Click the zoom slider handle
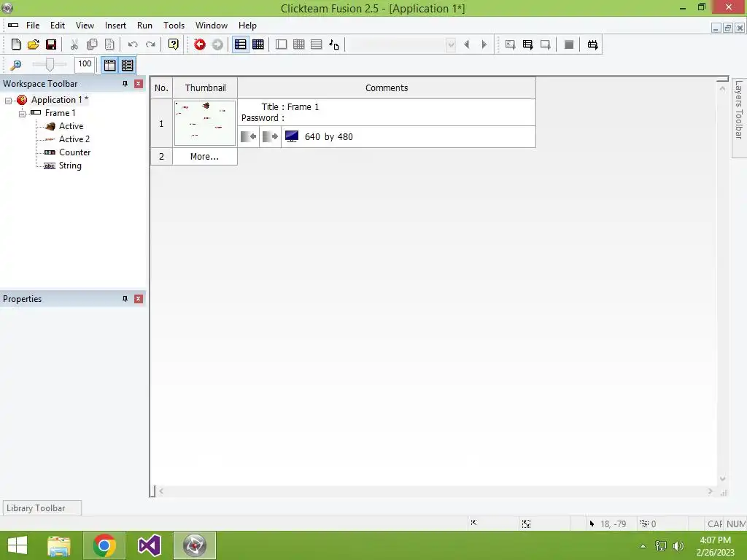The height and width of the screenshot is (560, 747). point(50,65)
